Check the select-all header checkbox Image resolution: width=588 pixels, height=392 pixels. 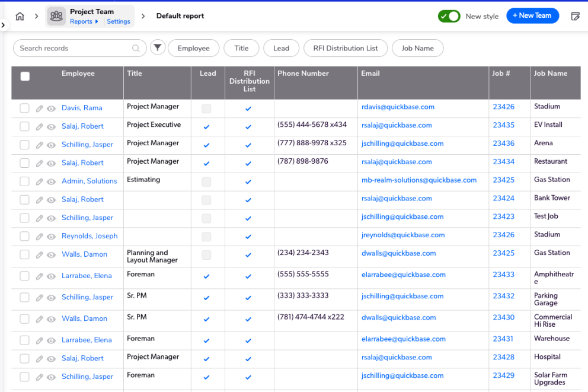coord(25,76)
